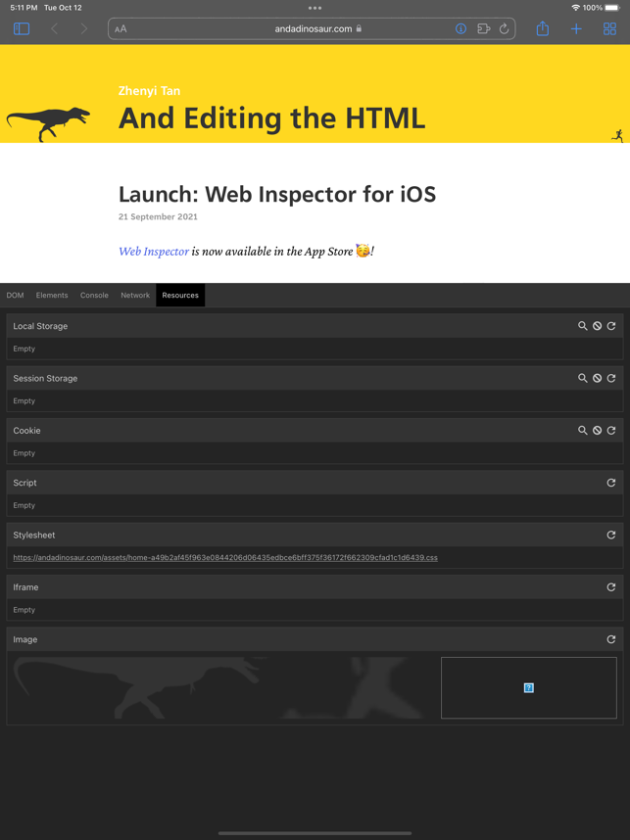Toggle the Safari sidebar
This screenshot has height=840, width=630.
point(22,29)
